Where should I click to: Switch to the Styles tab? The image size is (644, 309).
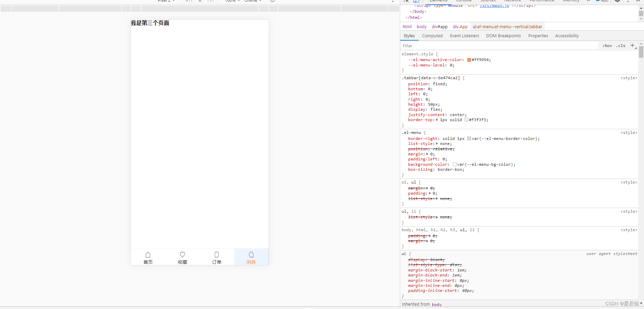click(x=409, y=36)
